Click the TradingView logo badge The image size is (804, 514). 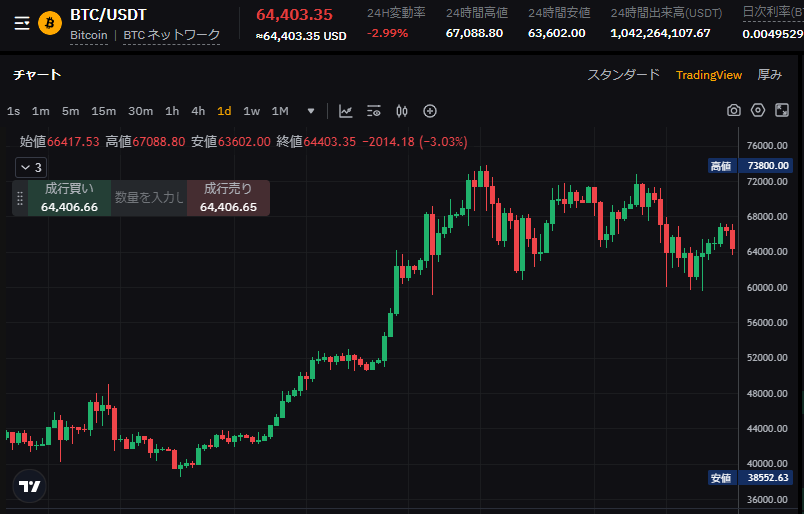pos(30,486)
